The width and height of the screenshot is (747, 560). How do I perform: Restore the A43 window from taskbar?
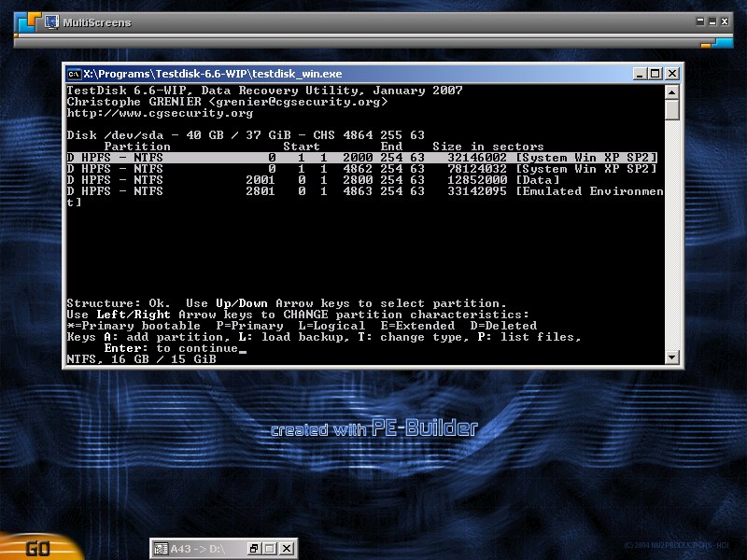coord(254,549)
